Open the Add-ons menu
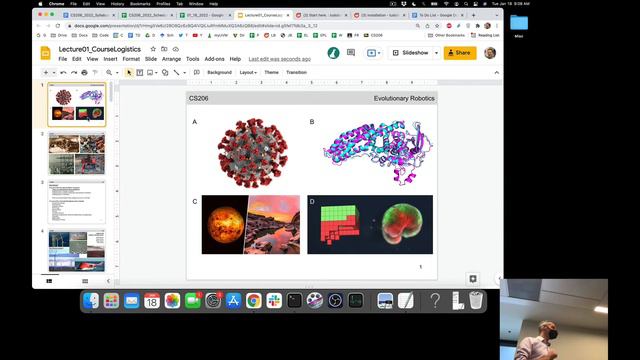This screenshot has width=640, height=360. [x=214, y=59]
